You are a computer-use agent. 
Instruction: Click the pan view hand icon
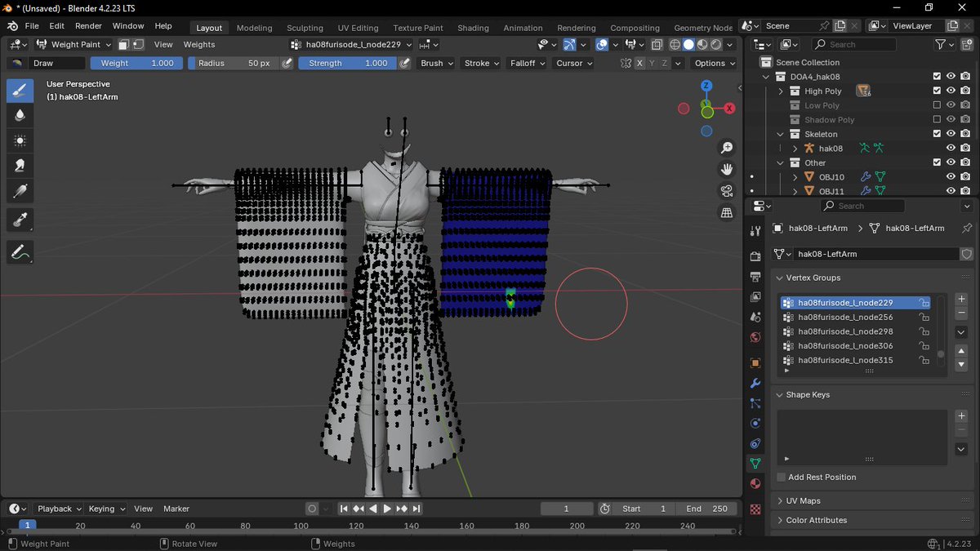(x=727, y=169)
